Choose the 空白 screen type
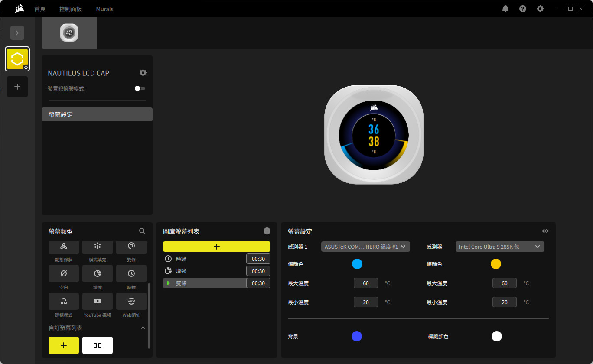Image resolution: width=593 pixels, height=364 pixels. (64, 273)
